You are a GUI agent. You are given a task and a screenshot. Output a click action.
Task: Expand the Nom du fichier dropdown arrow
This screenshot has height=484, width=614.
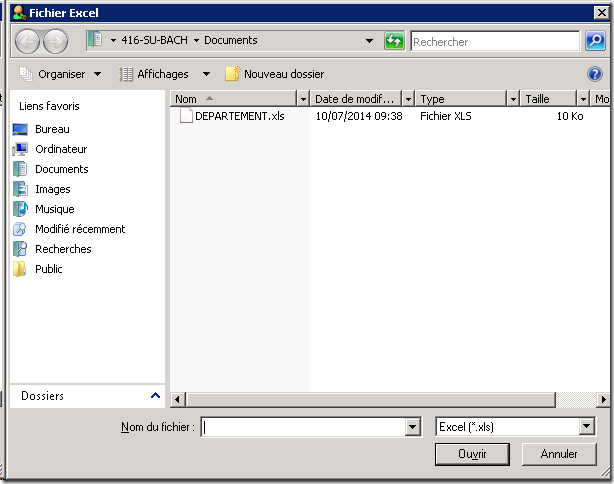[x=412, y=427]
